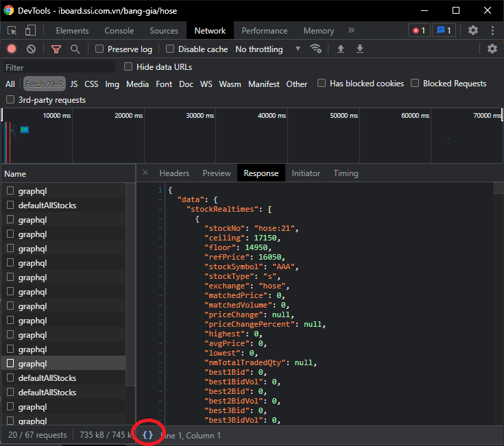Enable Disable cache checkbox

point(170,49)
